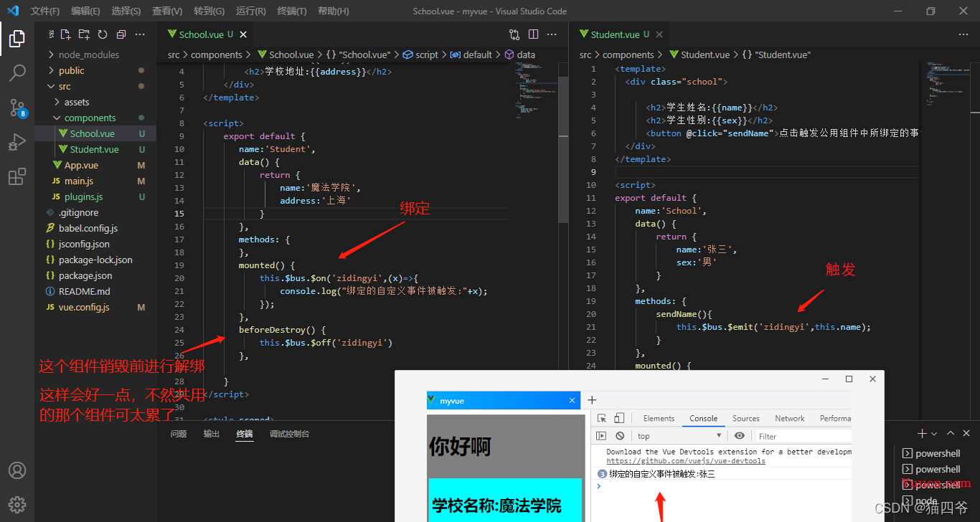Viewport: 980px width, 522px height.
Task: Open main.js in the explorer tree
Action: [x=79, y=181]
